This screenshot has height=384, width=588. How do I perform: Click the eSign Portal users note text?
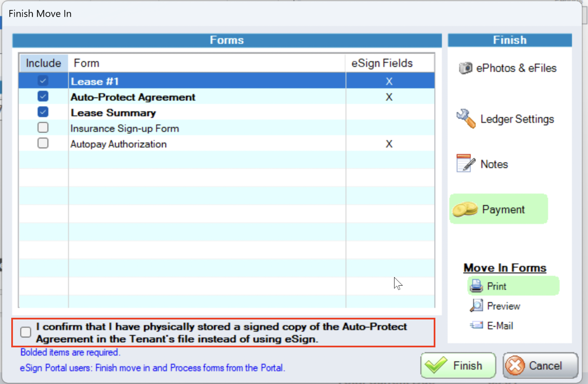coord(152,368)
